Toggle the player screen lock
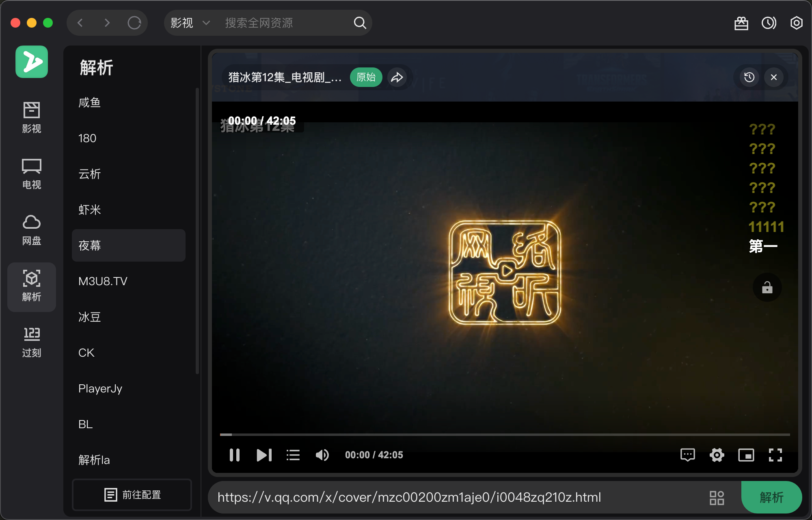This screenshot has height=520, width=812. 767,288
